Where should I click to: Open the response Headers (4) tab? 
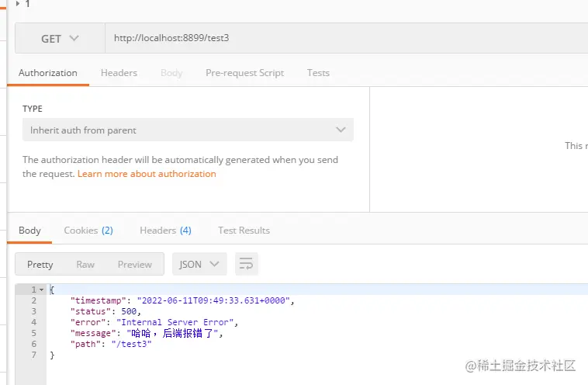coord(165,231)
